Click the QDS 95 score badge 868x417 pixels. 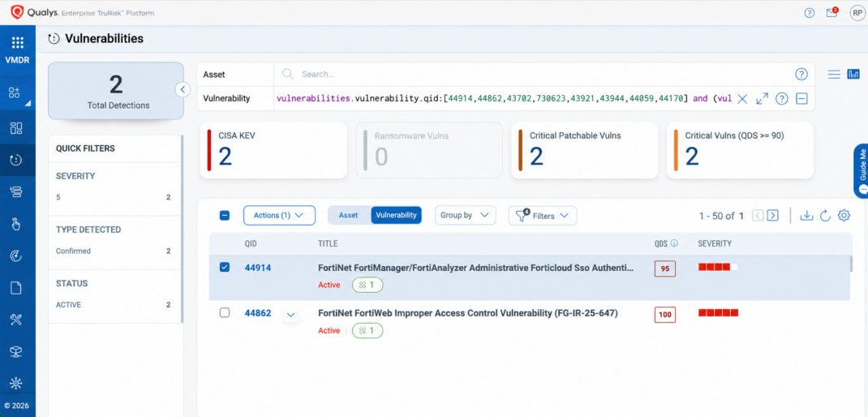665,269
